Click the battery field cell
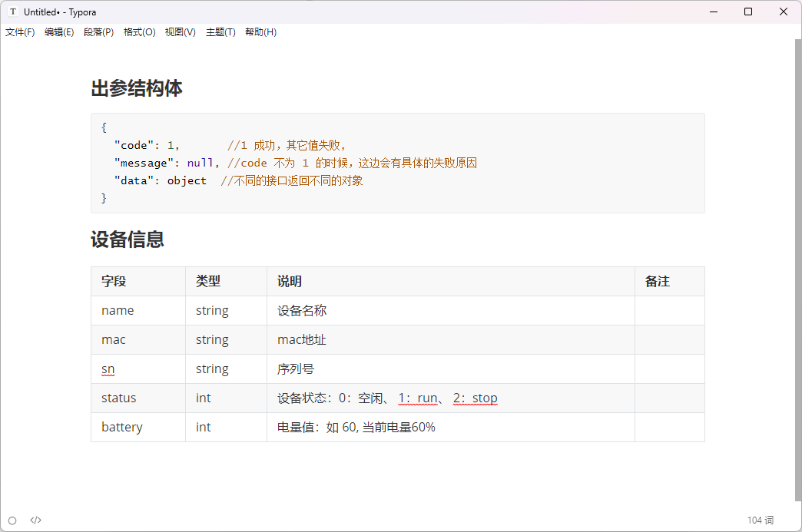The image size is (802, 532). point(138,427)
